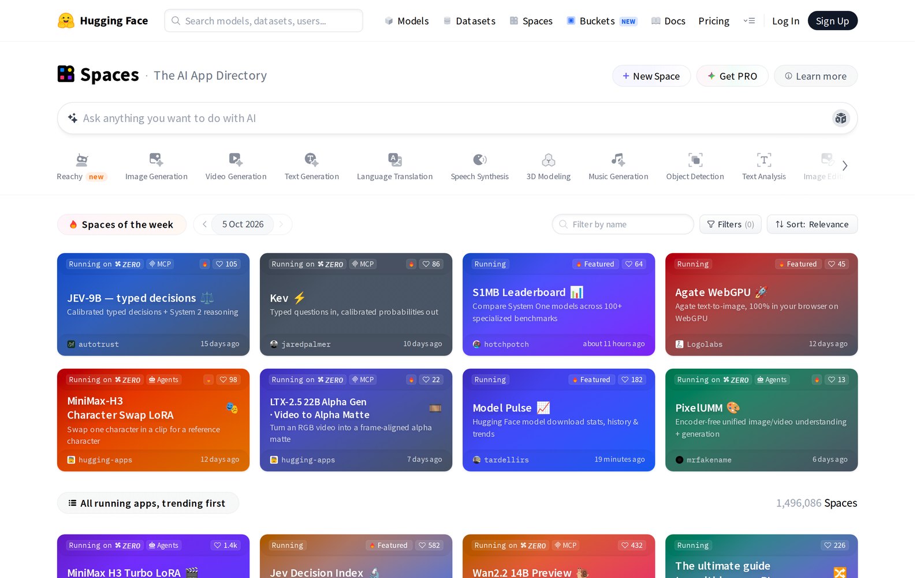Image resolution: width=924 pixels, height=578 pixels.
Task: Go to previous week with left chevron
Action: point(204,224)
